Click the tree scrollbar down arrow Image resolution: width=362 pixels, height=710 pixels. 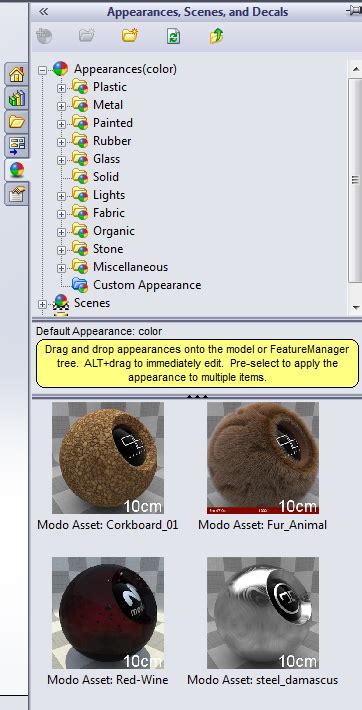point(355,307)
